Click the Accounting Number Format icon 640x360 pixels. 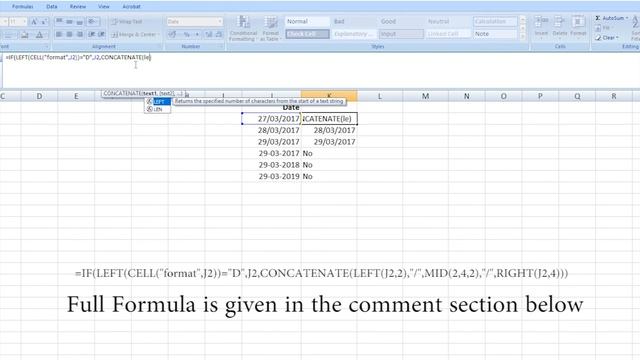click(x=173, y=35)
